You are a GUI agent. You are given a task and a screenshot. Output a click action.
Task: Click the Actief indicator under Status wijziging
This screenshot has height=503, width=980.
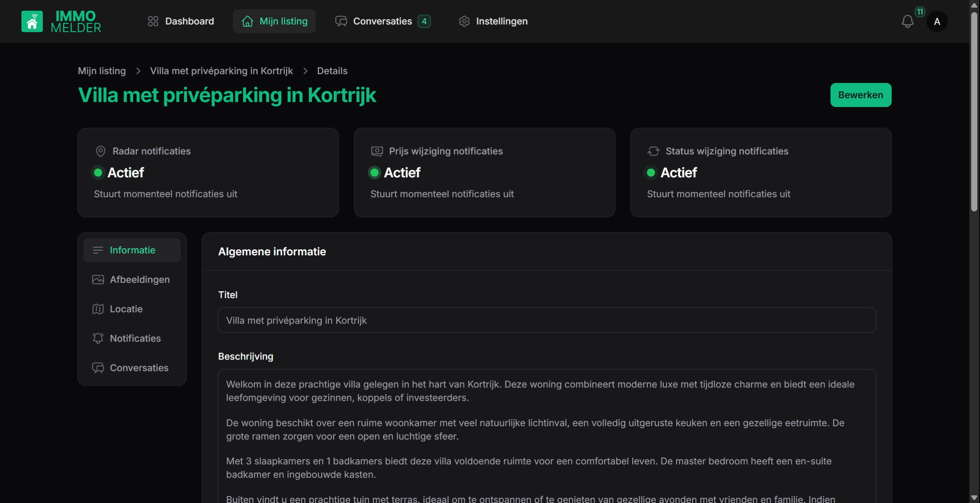651,173
